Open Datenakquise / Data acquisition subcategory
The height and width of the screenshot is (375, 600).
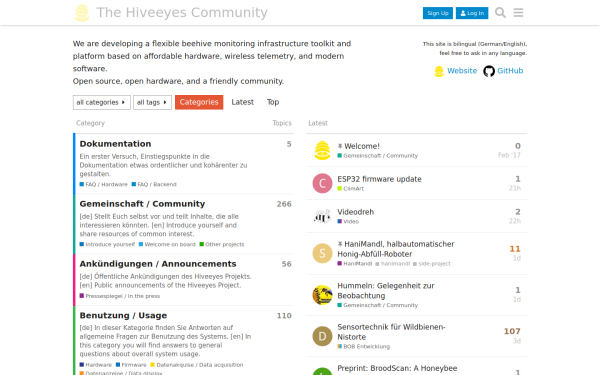click(197, 365)
